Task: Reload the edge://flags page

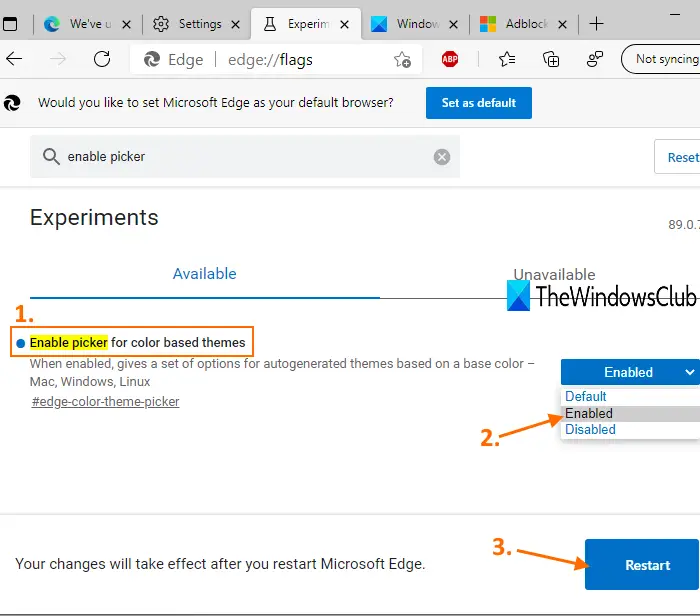Action: 102,58
